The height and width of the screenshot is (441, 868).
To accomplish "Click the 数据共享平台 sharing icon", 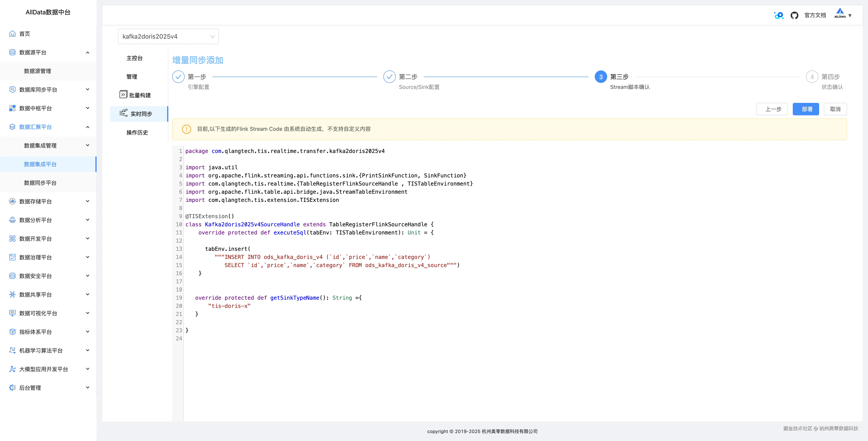I will click(x=12, y=295).
